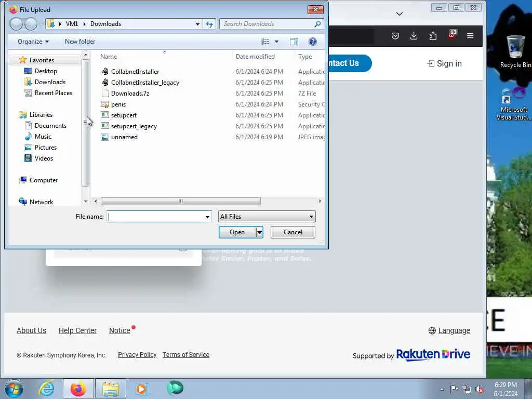Select Music library
The height and width of the screenshot is (399, 532).
point(43,137)
